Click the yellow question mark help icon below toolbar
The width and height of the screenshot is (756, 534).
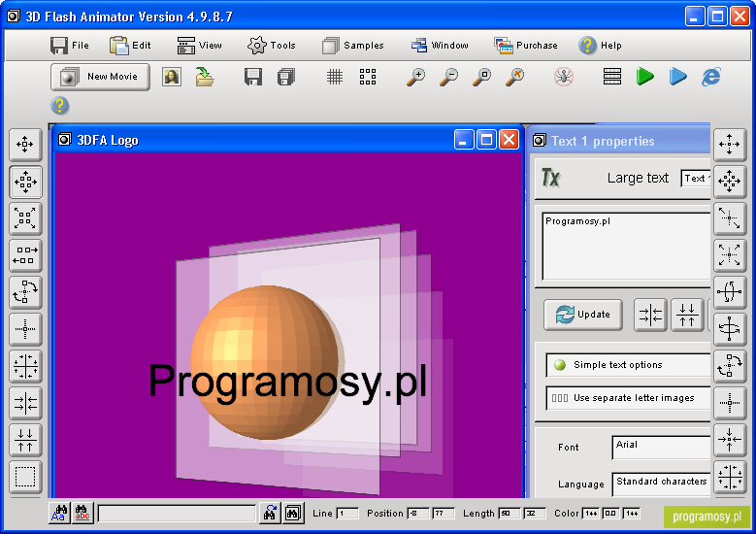[x=60, y=106]
